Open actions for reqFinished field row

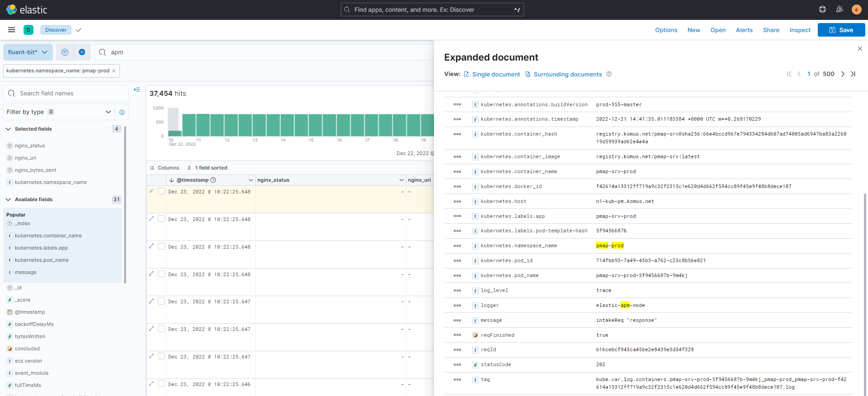457,335
